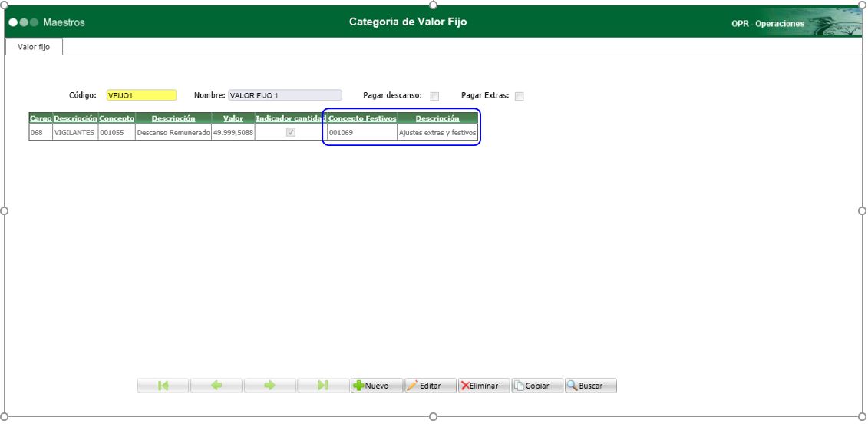Toggle the Indicador cantidad checkbox in row 068
This screenshot has height=424, width=868.
291,132
